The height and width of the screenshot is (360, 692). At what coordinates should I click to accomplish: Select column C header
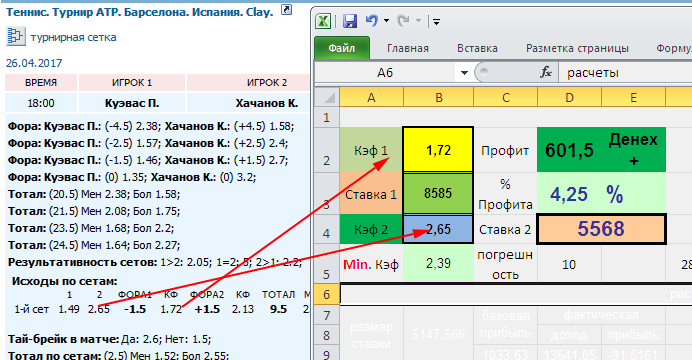(505, 97)
